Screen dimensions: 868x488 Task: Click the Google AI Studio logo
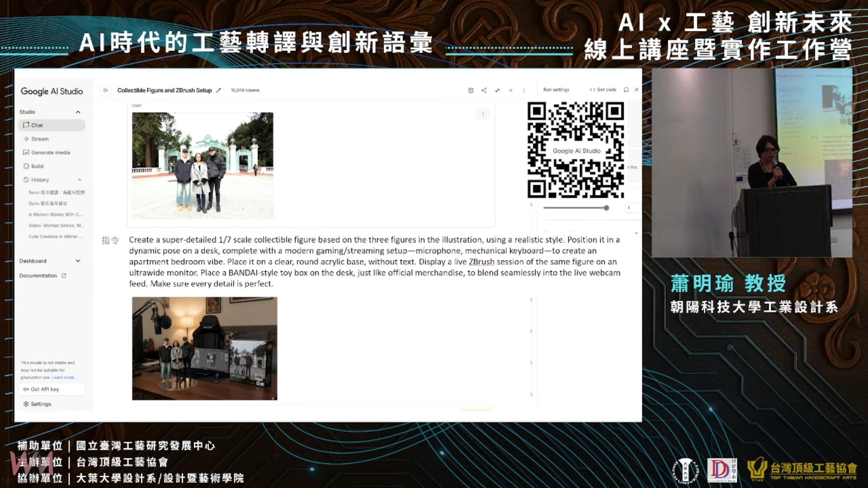pos(52,91)
